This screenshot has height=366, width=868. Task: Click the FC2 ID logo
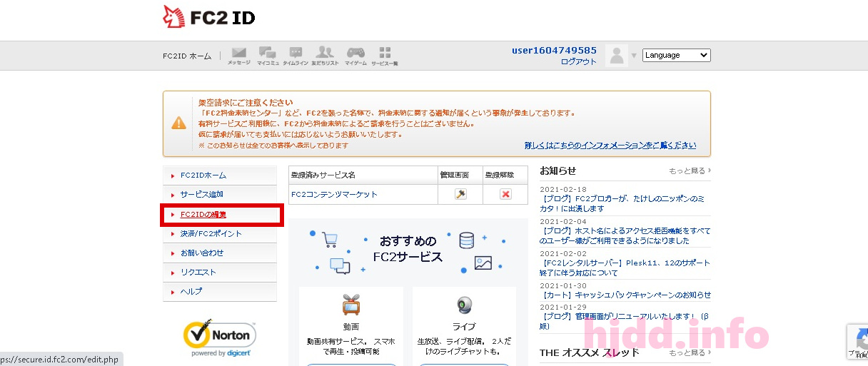tap(209, 18)
